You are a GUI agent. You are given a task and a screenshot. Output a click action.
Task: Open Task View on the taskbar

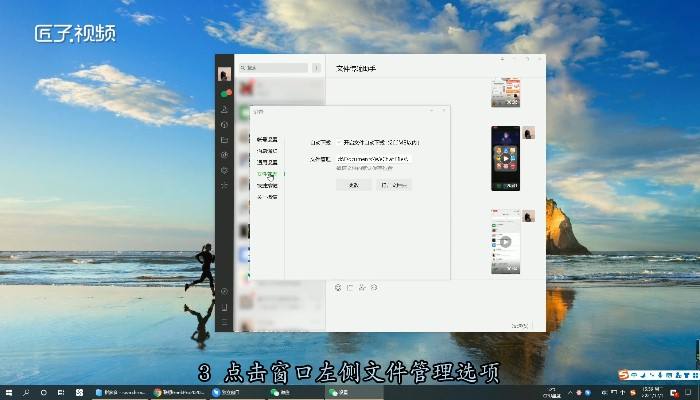61,393
